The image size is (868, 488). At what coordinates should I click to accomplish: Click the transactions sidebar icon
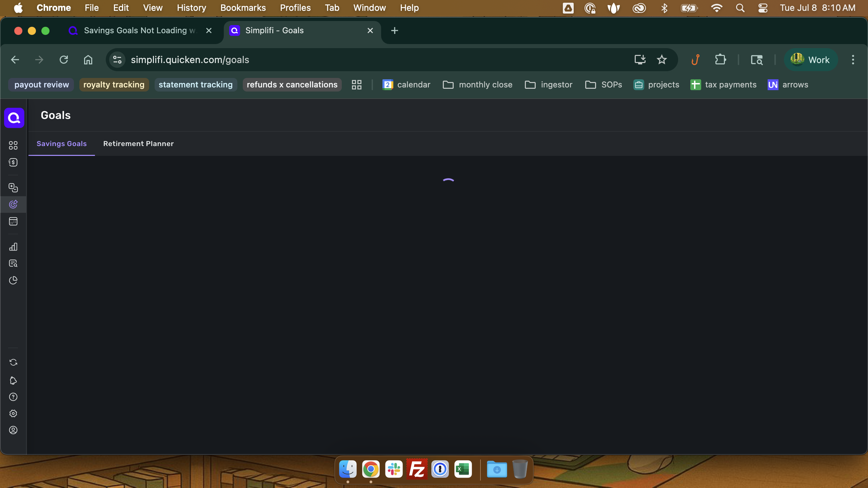pos(13,188)
